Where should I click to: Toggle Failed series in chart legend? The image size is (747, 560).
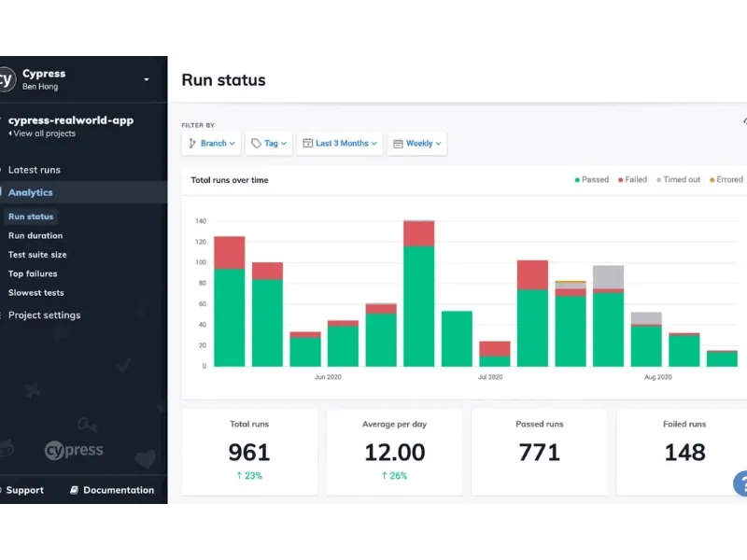(632, 179)
